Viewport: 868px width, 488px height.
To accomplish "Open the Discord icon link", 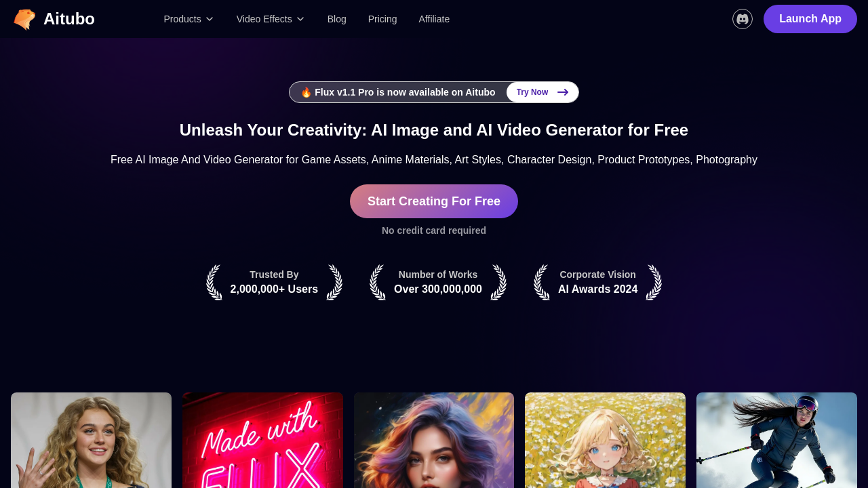I will pos(743,19).
